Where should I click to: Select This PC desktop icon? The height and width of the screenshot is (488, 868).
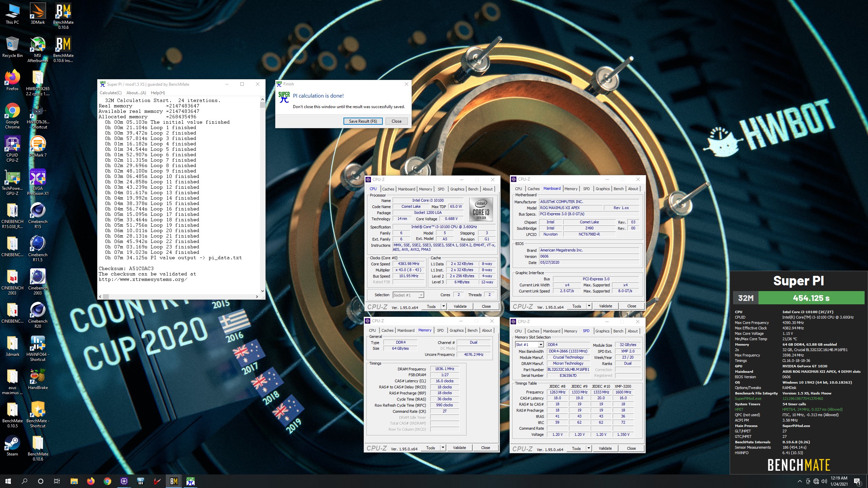[x=12, y=14]
